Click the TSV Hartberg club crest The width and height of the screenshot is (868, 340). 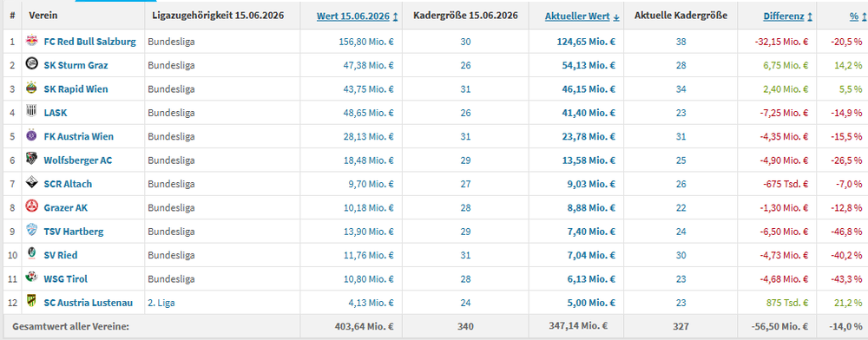[31, 231]
